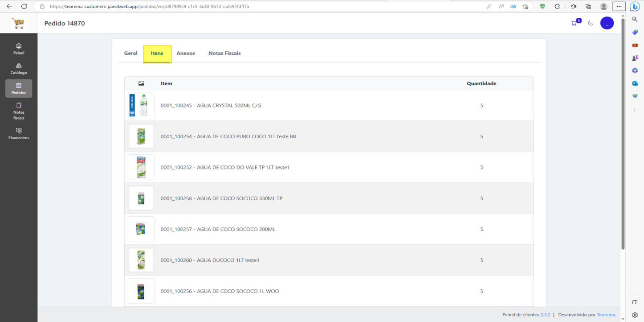
Task: Open the Extensions puzzle icon
Action: tap(557, 6)
